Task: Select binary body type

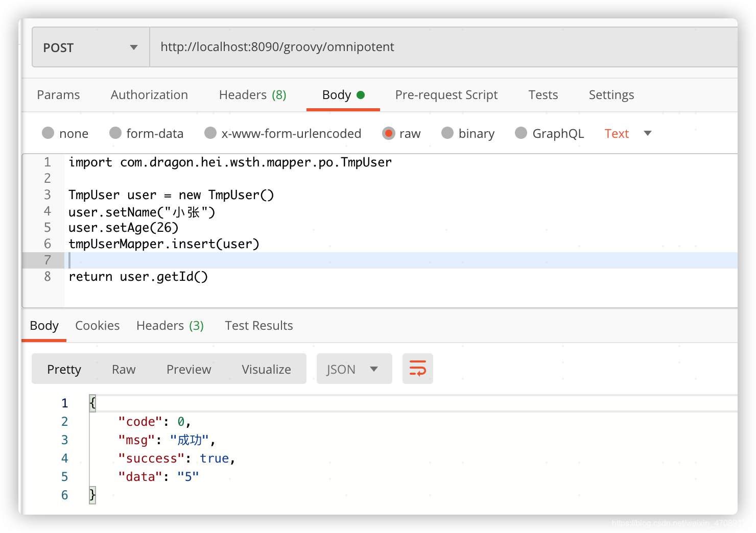Action: click(x=468, y=133)
